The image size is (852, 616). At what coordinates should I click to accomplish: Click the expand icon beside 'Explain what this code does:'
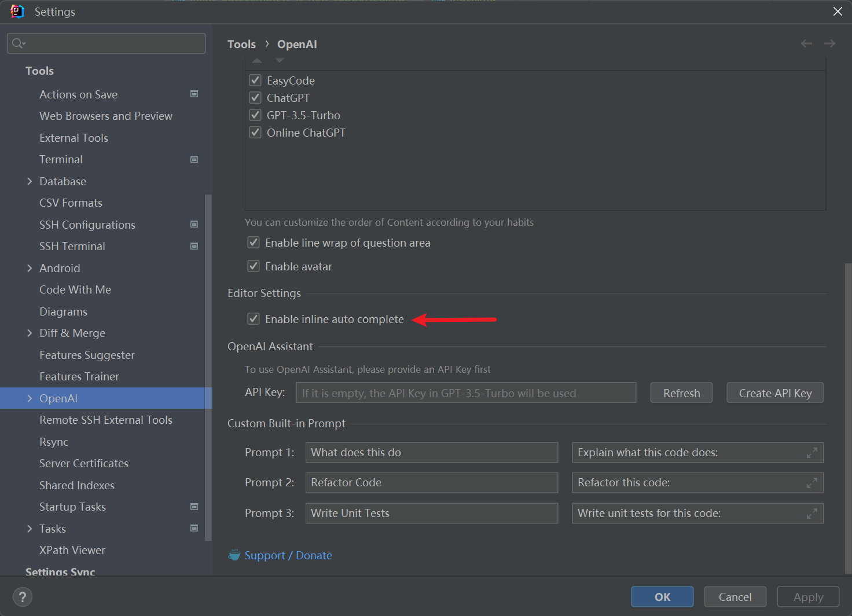coord(811,452)
